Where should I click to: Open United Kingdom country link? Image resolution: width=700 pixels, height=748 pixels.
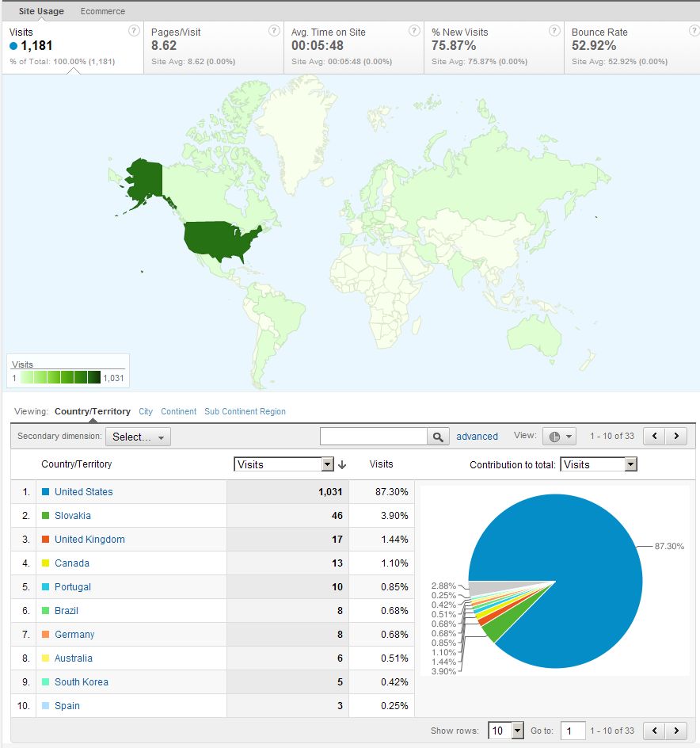coord(89,540)
